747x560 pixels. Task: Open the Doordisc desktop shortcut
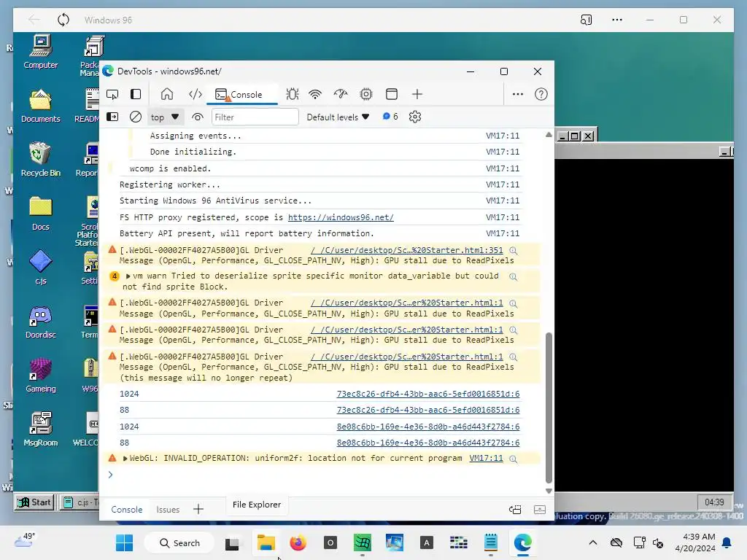(41, 322)
